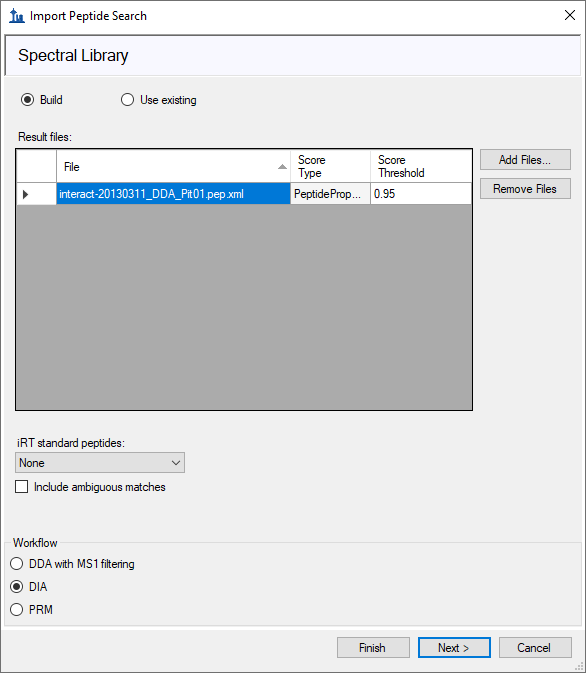Image resolution: width=586 pixels, height=673 pixels.
Task: Click the Remove Files button
Action: pyautogui.click(x=525, y=189)
